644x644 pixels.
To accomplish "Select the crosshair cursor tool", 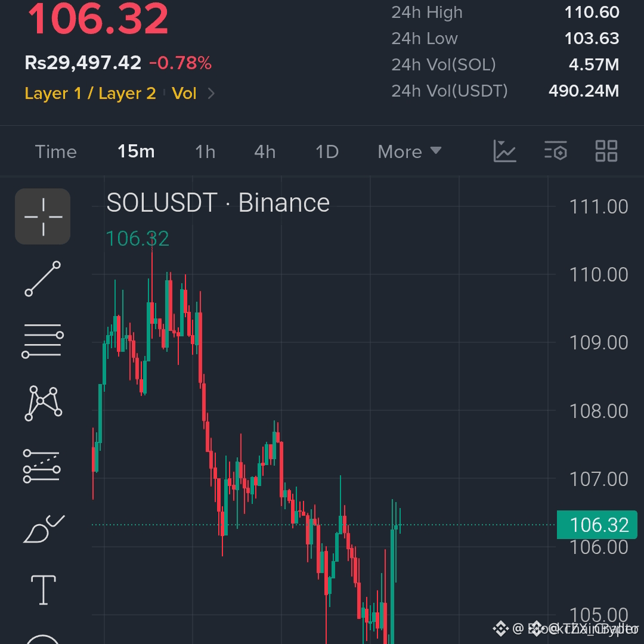I will 43,216.
